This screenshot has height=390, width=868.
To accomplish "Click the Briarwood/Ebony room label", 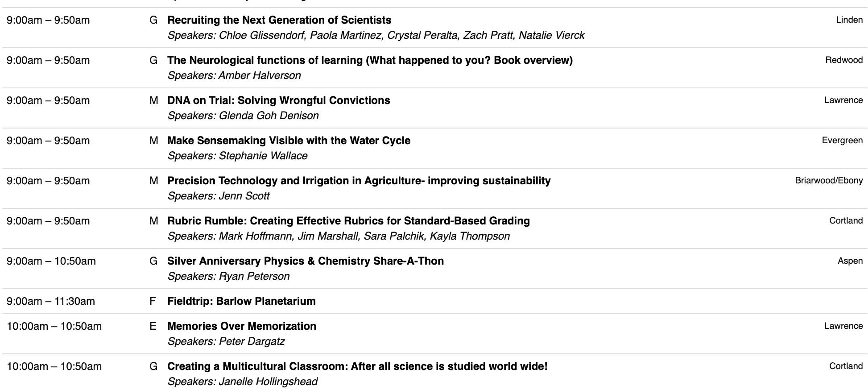I will (x=829, y=181).
